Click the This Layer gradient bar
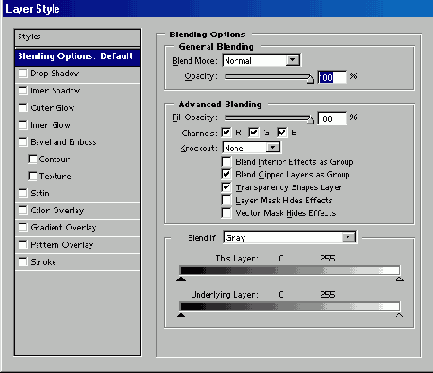The height and width of the screenshot is (373, 433). pos(289,270)
